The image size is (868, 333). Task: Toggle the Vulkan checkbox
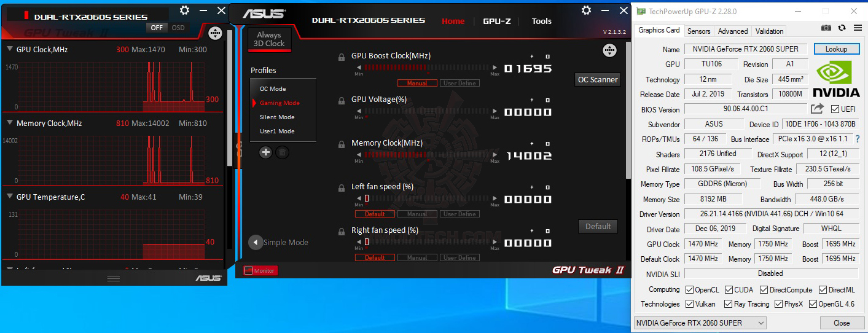(x=689, y=304)
